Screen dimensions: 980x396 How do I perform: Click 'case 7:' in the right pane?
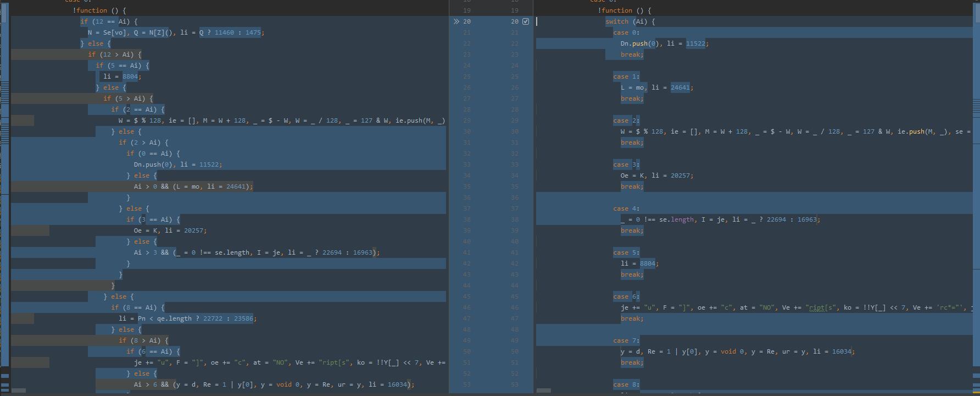626,340
